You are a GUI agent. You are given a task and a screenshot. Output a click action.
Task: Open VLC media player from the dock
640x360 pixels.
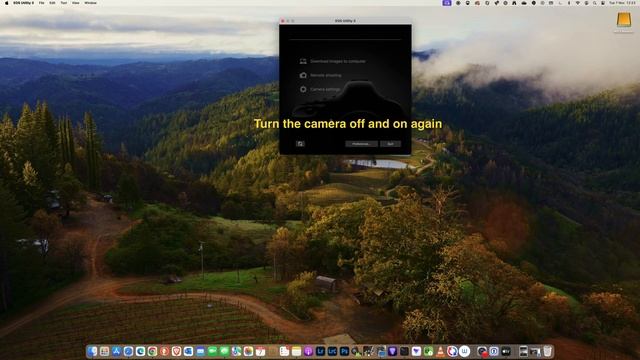(441, 351)
